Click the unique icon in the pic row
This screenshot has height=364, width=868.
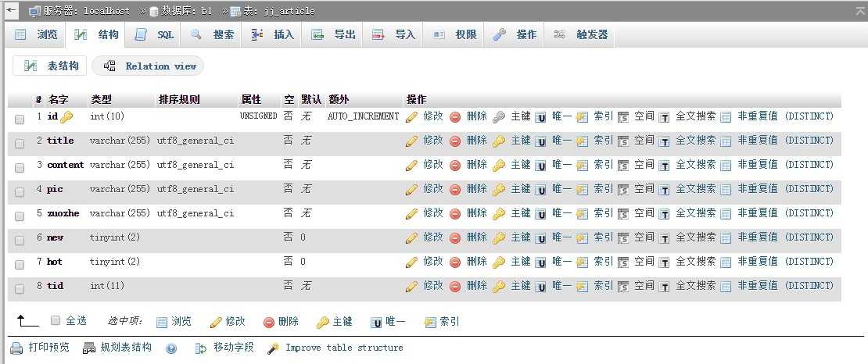pyautogui.click(x=540, y=190)
